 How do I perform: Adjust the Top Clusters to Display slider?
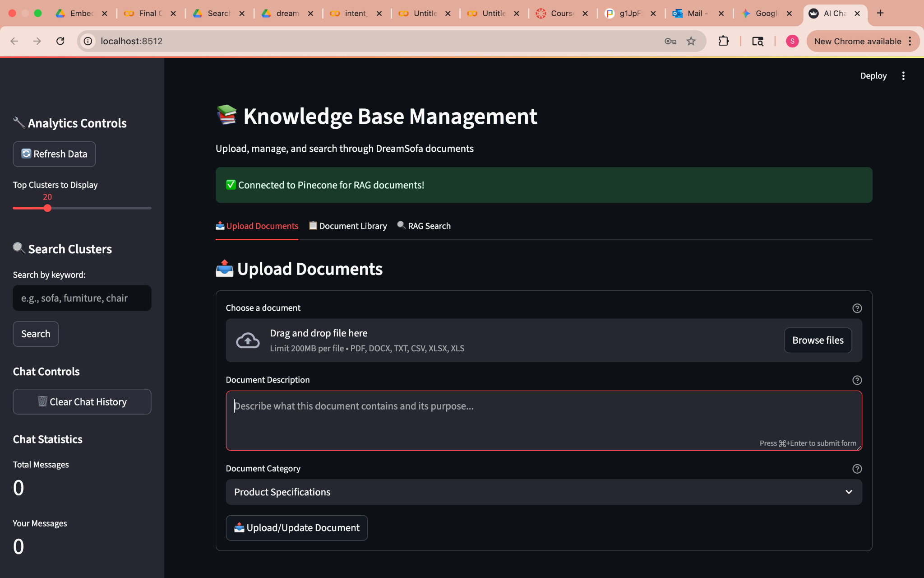tap(47, 208)
